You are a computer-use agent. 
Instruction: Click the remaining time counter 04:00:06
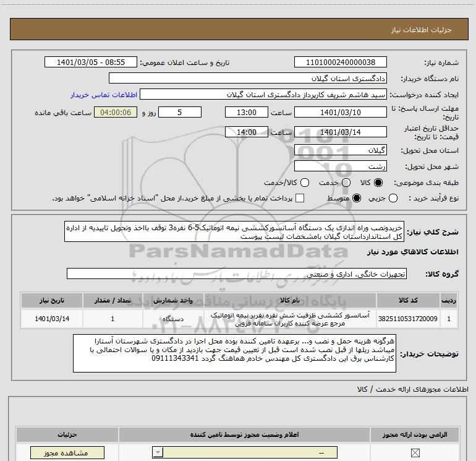(x=116, y=112)
